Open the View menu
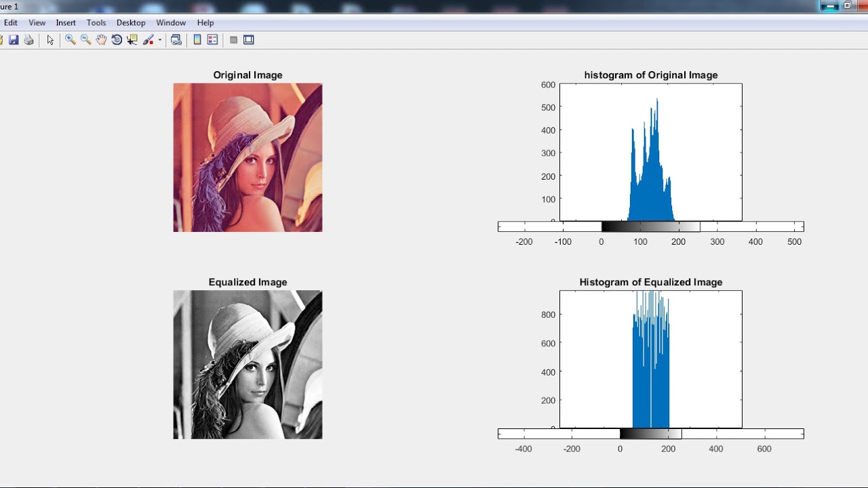Image resolution: width=868 pixels, height=488 pixels. pos(37,23)
